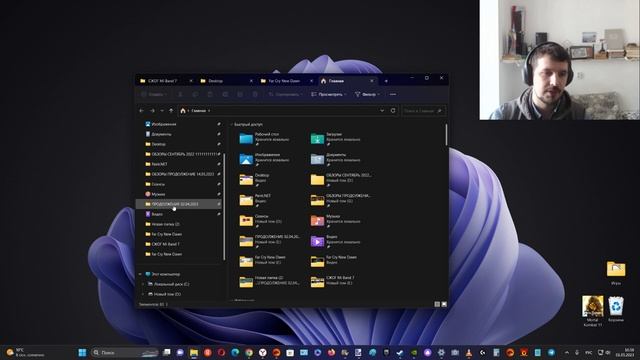This screenshot has width=640, height=360.
Task: Open Google Chrome from the taskbar
Action: tap(249, 352)
